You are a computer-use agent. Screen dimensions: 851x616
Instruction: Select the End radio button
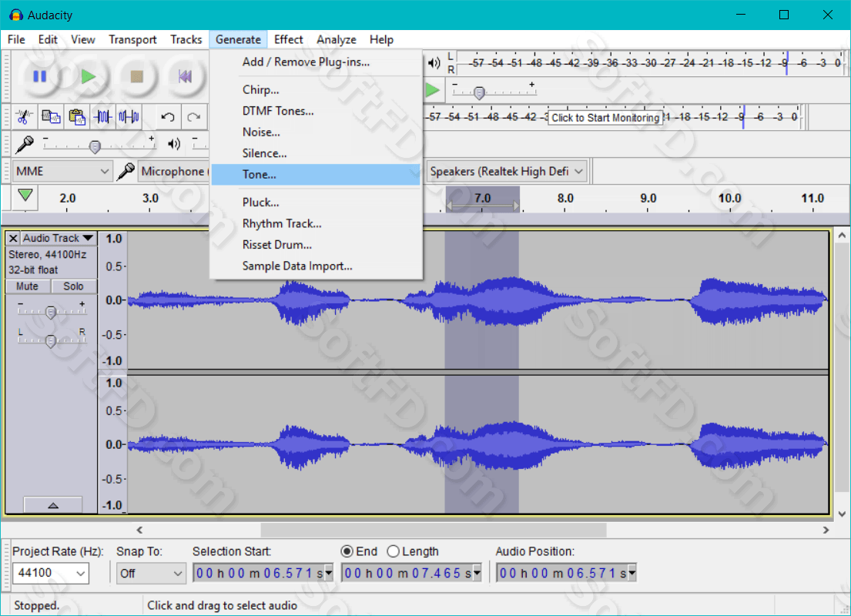point(347,551)
